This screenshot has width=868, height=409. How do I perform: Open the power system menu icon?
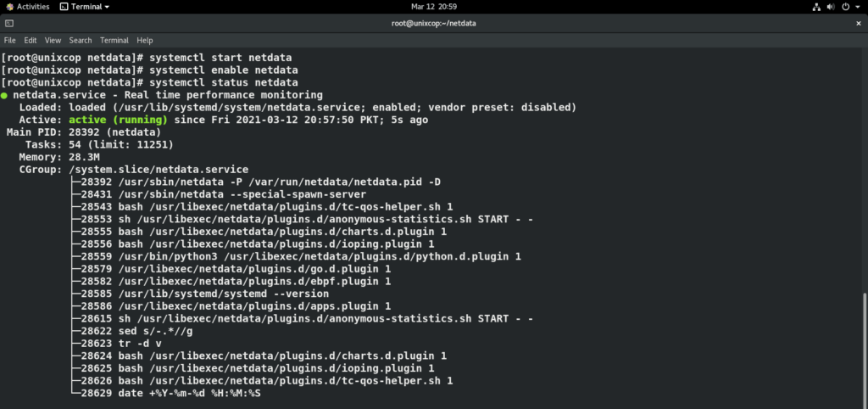[x=845, y=7]
